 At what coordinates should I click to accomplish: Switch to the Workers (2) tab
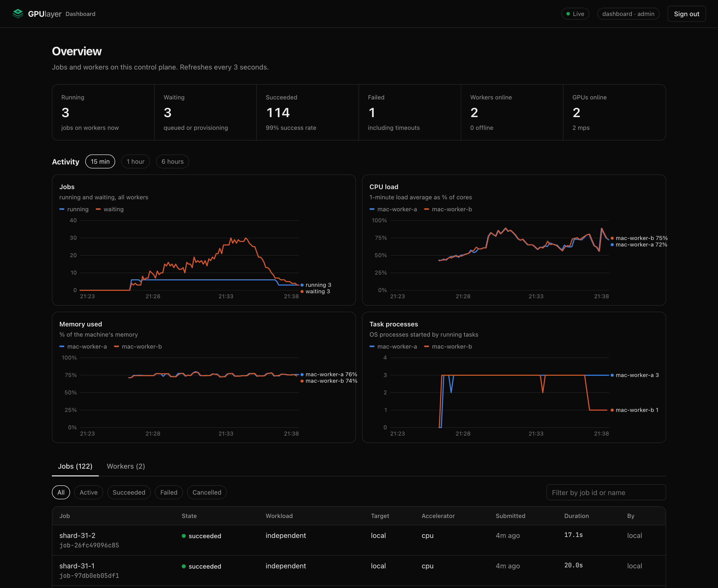tap(126, 466)
